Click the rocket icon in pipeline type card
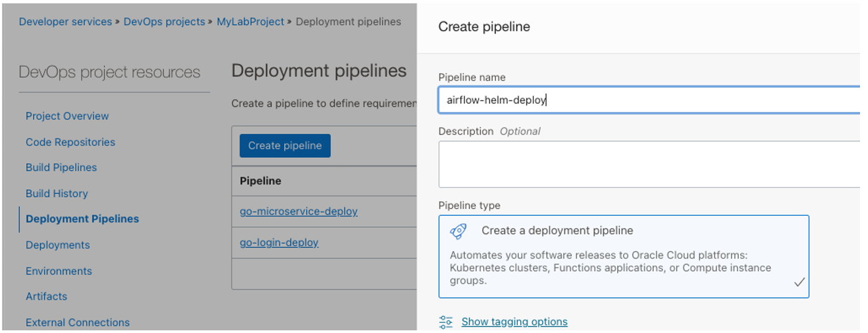 (458, 231)
